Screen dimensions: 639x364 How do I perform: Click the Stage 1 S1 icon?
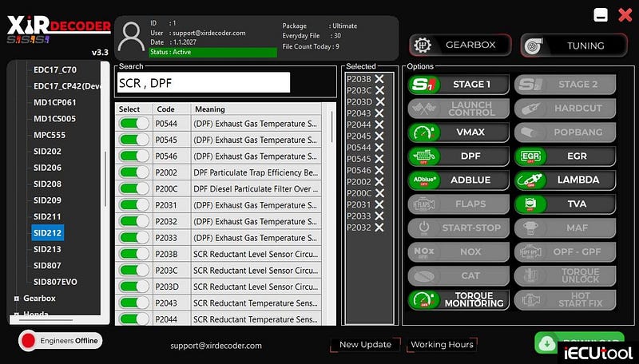424,85
